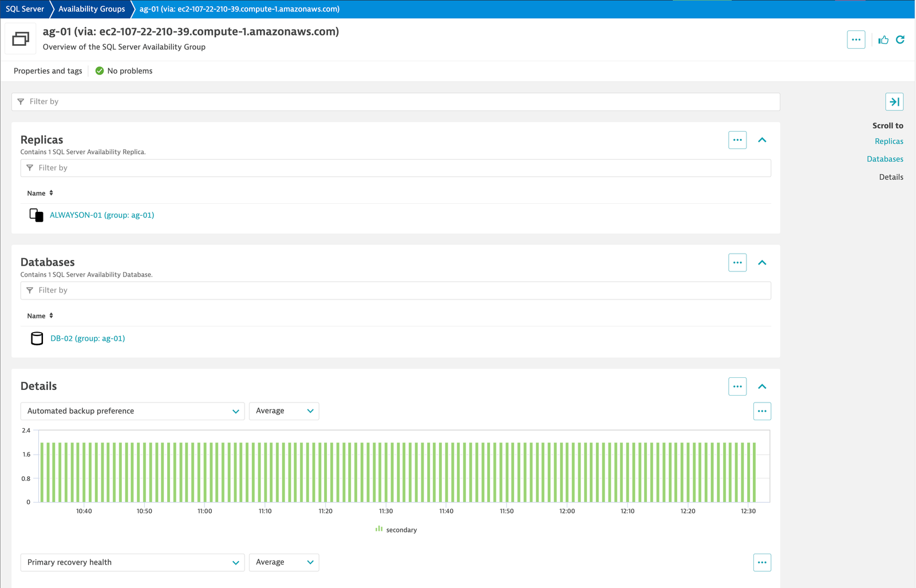Open the Replicas section options menu
This screenshot has width=916, height=588.
(x=737, y=140)
